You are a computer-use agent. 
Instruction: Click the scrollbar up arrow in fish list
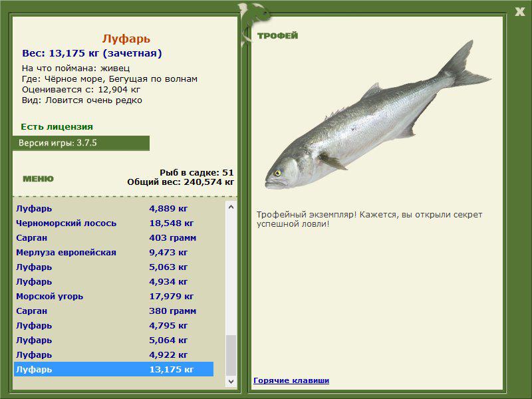231,207
